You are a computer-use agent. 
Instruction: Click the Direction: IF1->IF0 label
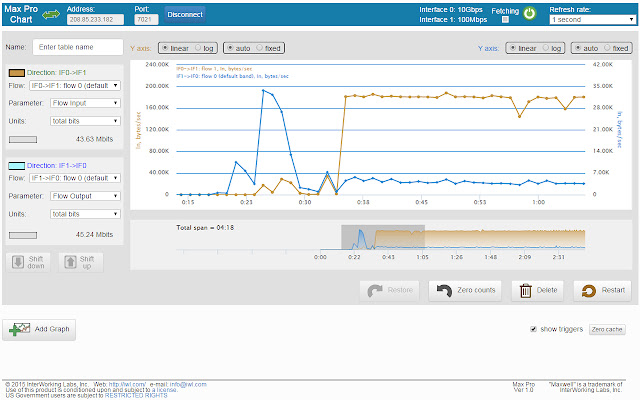coord(56,166)
